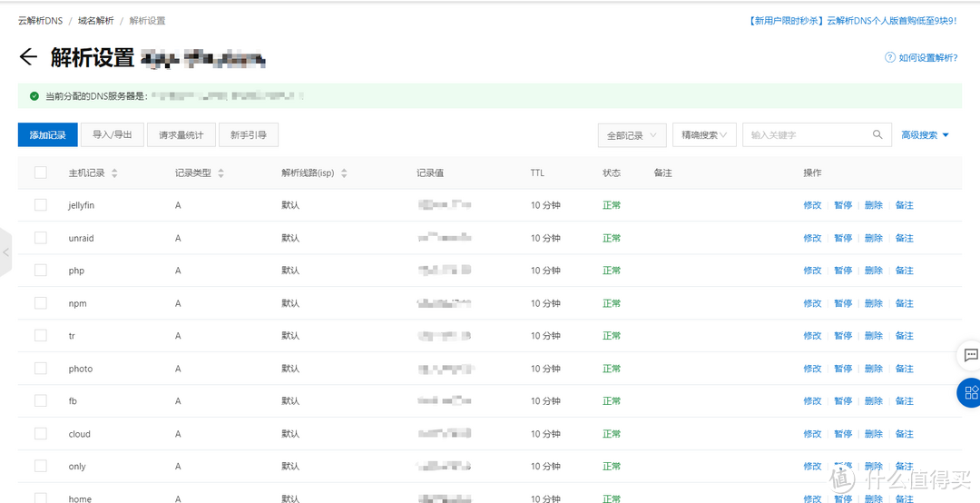Click 修改 for unraid record
980x503 pixels.
tap(812, 238)
